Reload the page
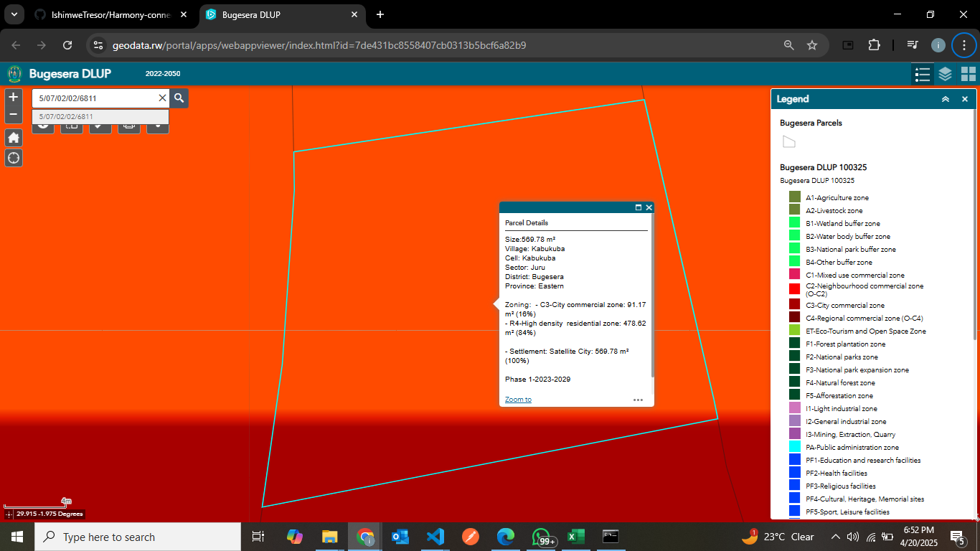 [67, 45]
